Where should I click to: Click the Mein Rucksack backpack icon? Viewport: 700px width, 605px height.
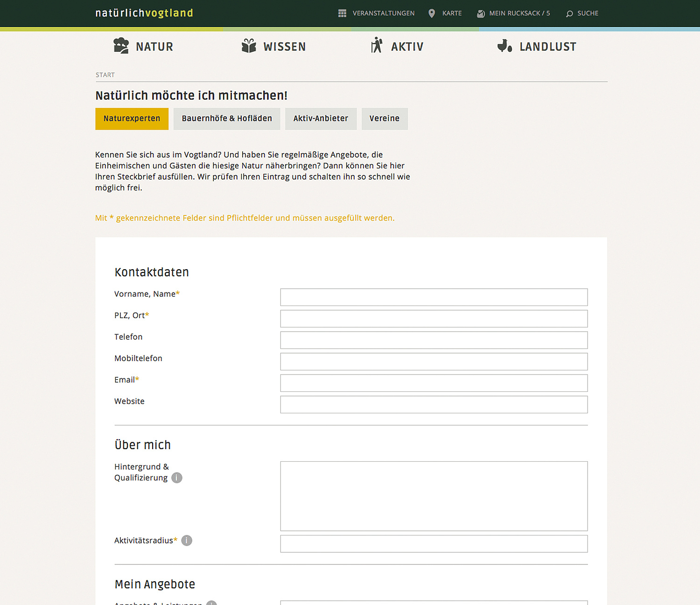click(481, 14)
